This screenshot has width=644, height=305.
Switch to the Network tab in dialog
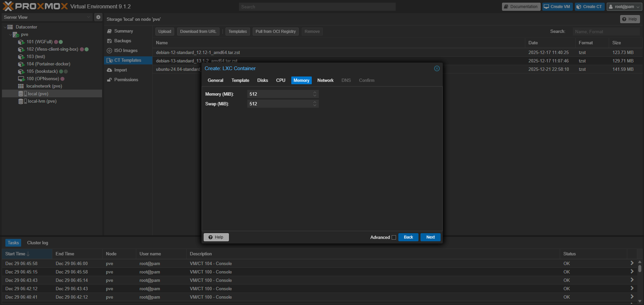pyautogui.click(x=325, y=81)
